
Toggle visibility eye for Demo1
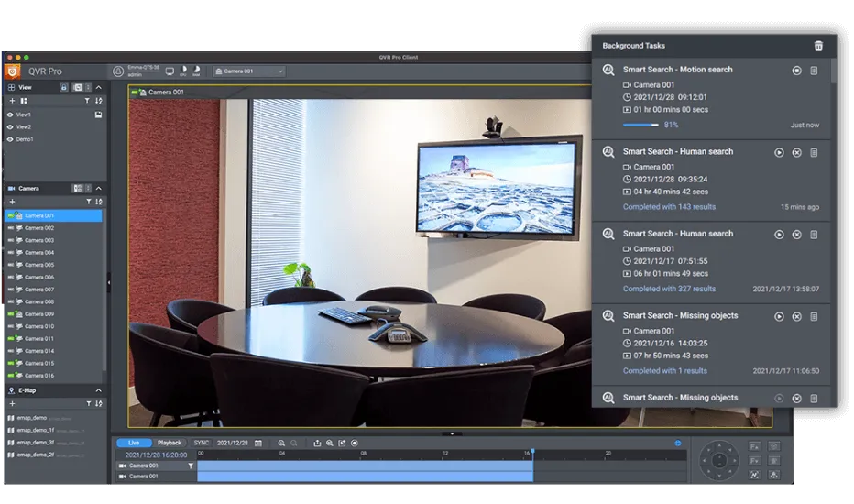coord(10,139)
